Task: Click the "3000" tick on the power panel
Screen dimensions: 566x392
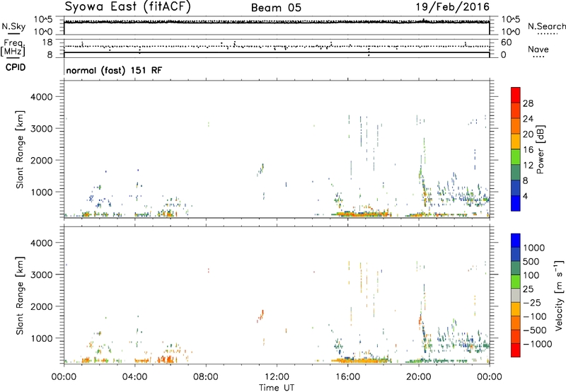Action: (42, 129)
